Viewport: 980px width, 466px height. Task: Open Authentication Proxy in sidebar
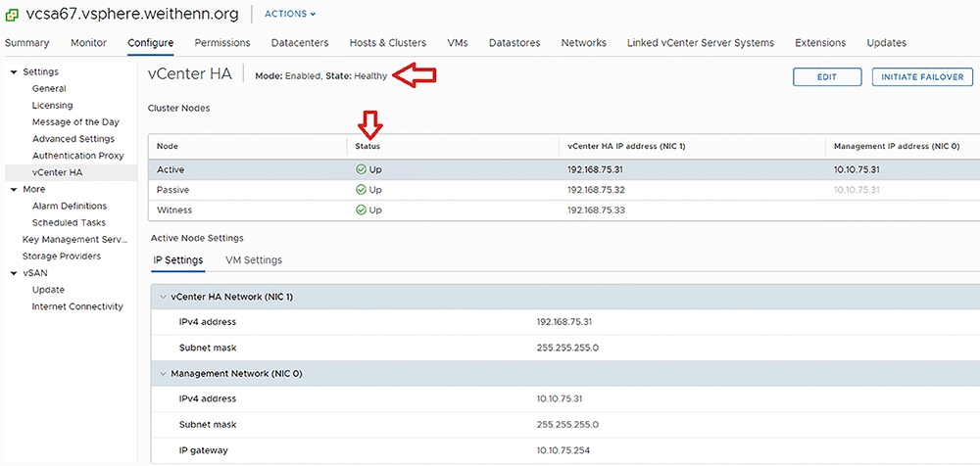(78, 156)
